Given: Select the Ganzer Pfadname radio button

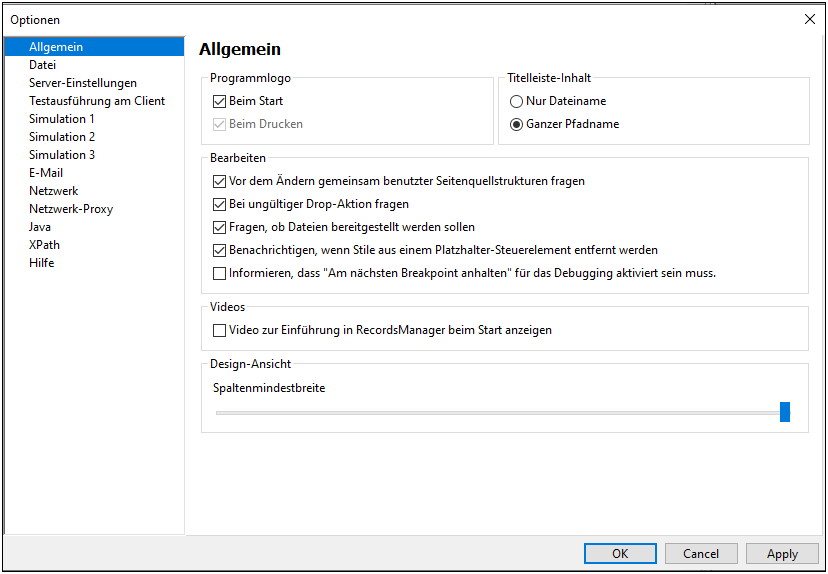Looking at the screenshot, I should point(516,124).
